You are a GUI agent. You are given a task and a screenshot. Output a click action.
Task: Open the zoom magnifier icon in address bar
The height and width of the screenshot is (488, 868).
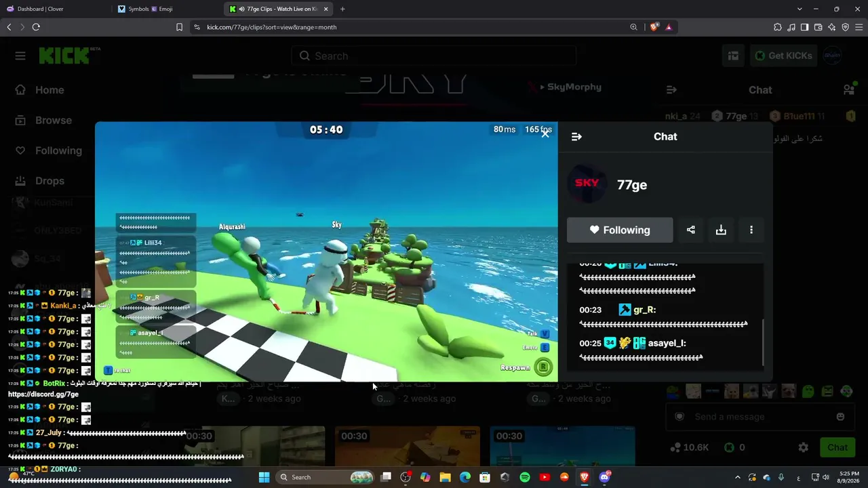click(x=633, y=27)
